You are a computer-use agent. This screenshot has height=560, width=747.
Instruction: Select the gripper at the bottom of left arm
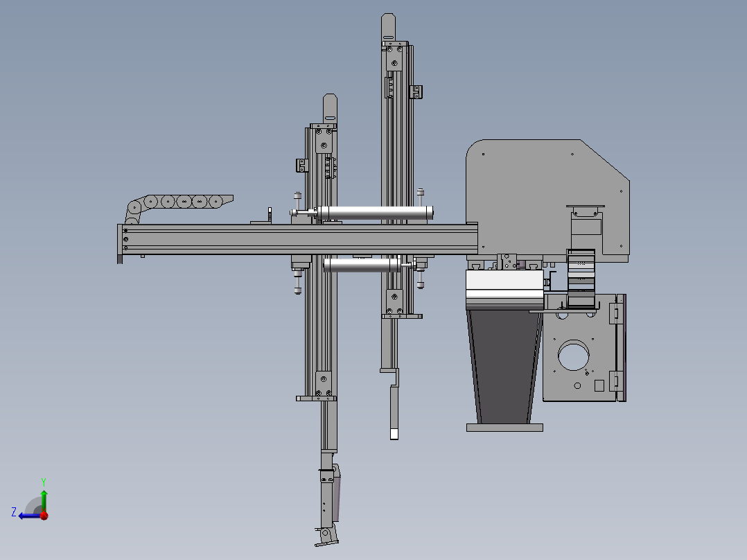tap(327, 535)
